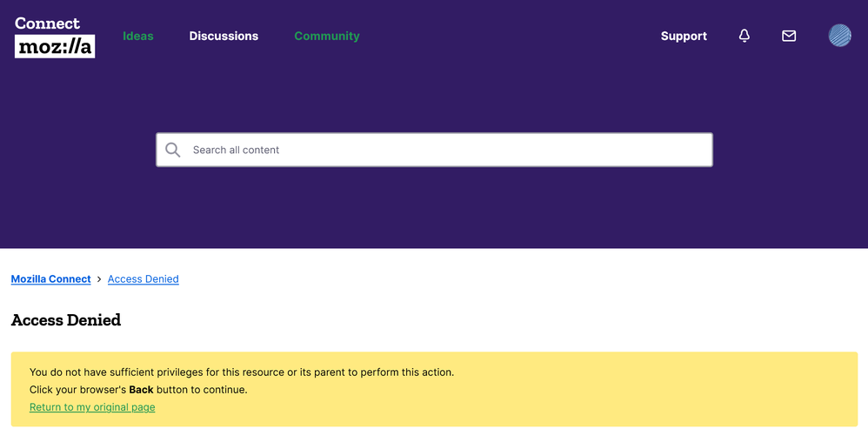Open the Support page
This screenshot has width=868, height=429.
click(684, 36)
